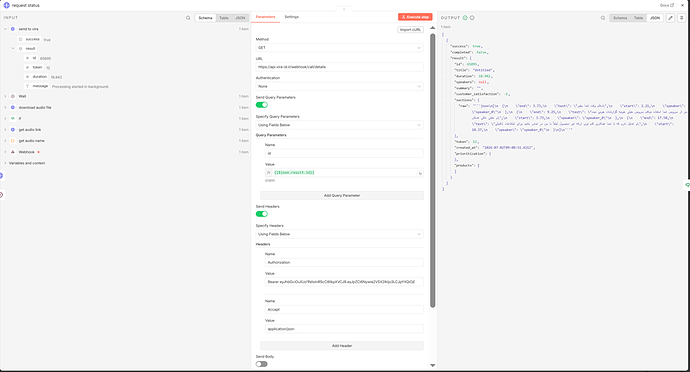Viewport: 690px width, 372px height.
Task: Click the query parameter Name field with id
Action: click(x=344, y=153)
